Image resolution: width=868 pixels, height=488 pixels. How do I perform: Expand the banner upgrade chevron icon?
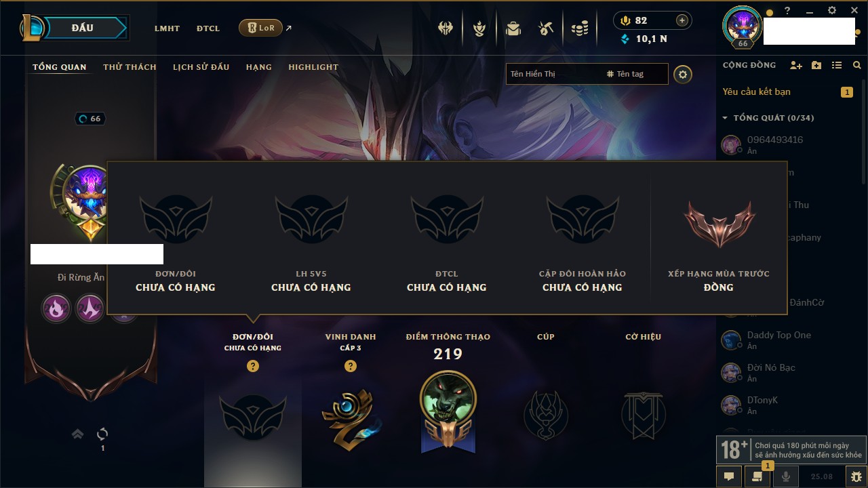(78, 434)
